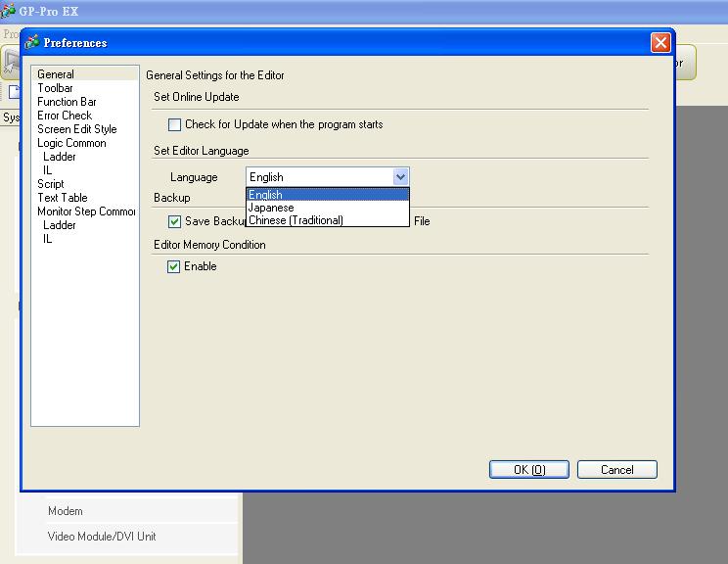Select Chinese (Traditional) language option
Image resolution: width=728 pixels, height=564 pixels.
(x=296, y=220)
